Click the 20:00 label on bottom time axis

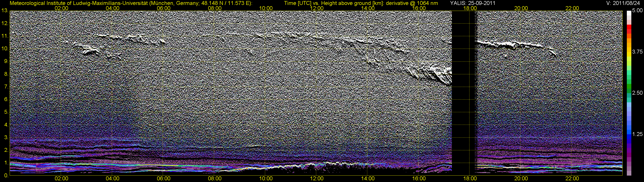pos(521,179)
